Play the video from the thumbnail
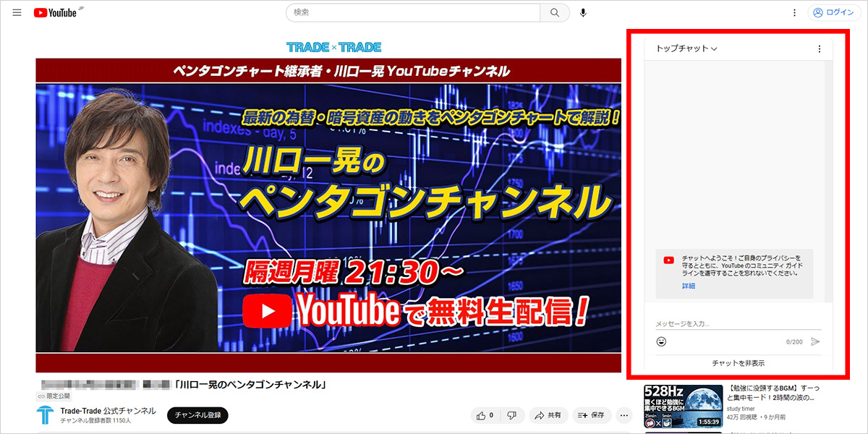 click(x=328, y=216)
